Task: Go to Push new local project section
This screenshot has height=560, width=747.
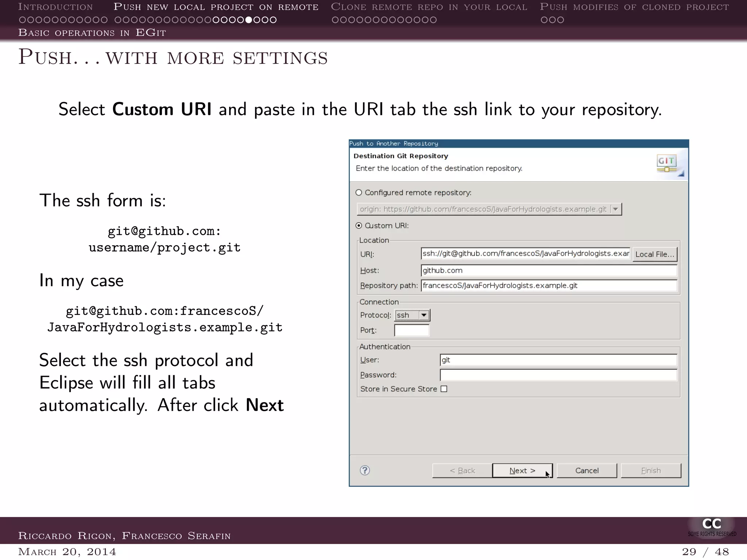Action: click(x=216, y=7)
